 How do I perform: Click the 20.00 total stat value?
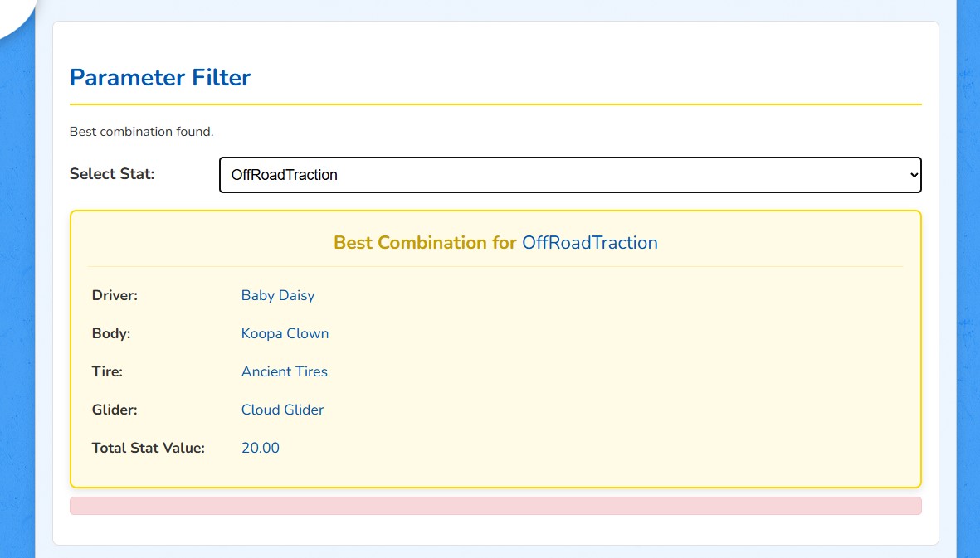pyautogui.click(x=260, y=448)
